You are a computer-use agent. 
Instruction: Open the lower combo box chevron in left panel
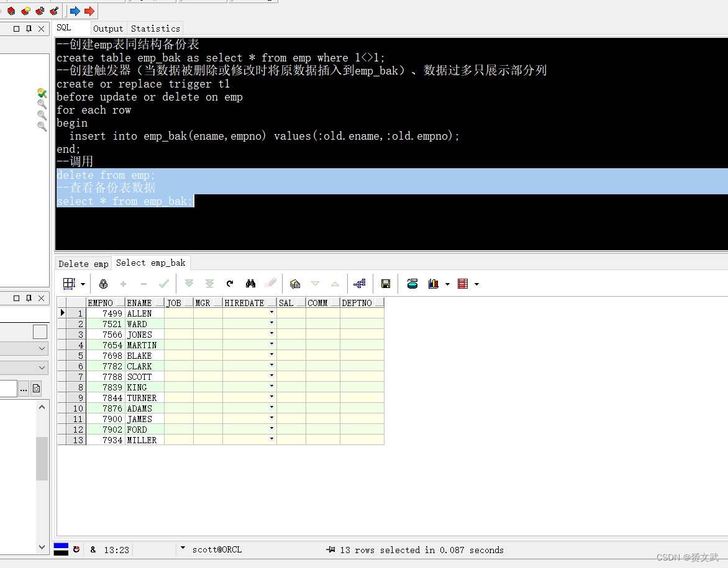click(42, 368)
